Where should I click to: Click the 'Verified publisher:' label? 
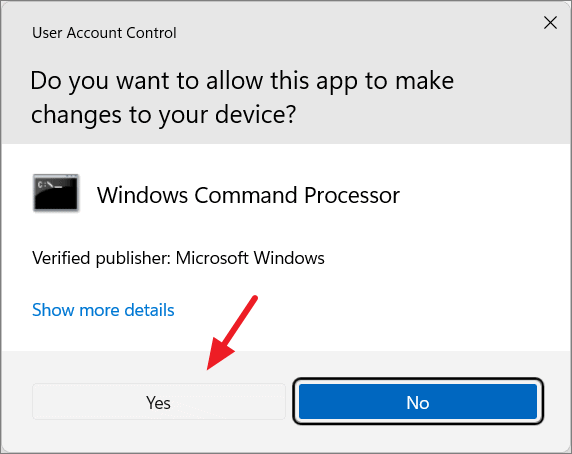pos(101,258)
